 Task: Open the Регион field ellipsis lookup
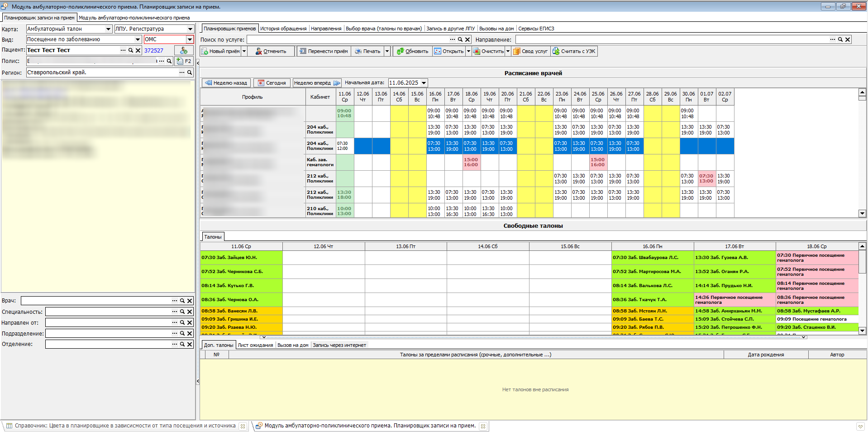pyautogui.click(x=182, y=72)
